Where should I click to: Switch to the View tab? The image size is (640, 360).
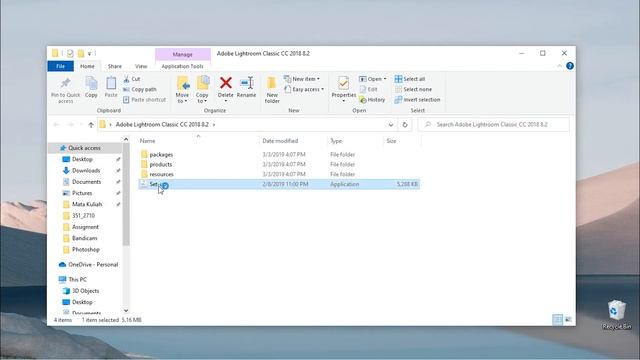141,66
